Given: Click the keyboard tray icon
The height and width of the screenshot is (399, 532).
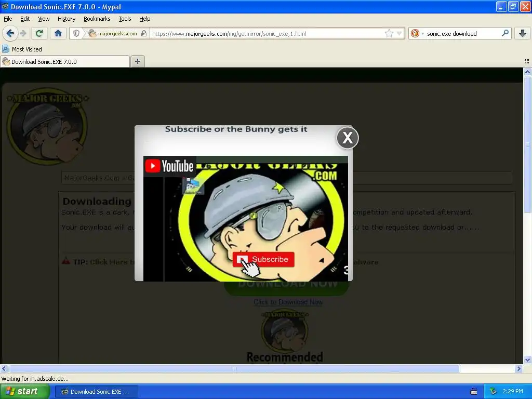Looking at the screenshot, I should coord(474,392).
